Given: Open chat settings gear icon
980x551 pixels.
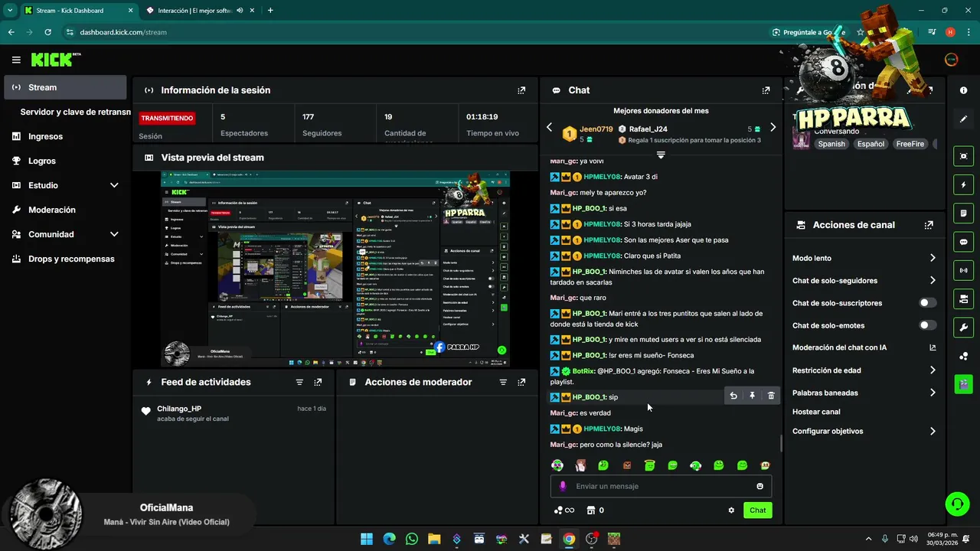Looking at the screenshot, I should [x=731, y=510].
